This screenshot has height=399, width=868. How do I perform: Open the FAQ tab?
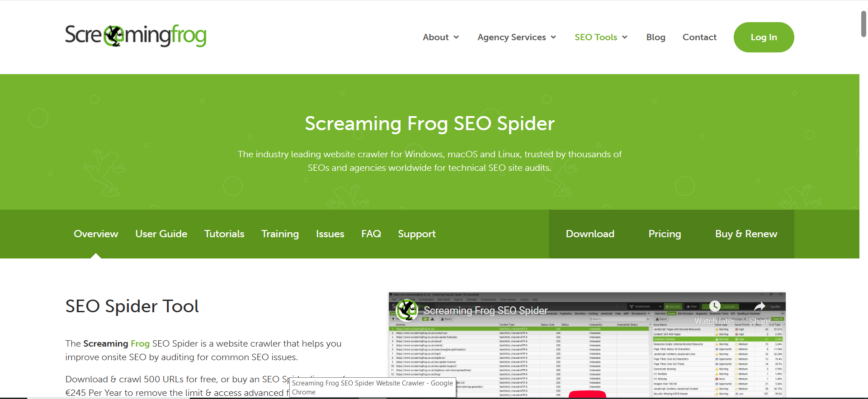[371, 234]
